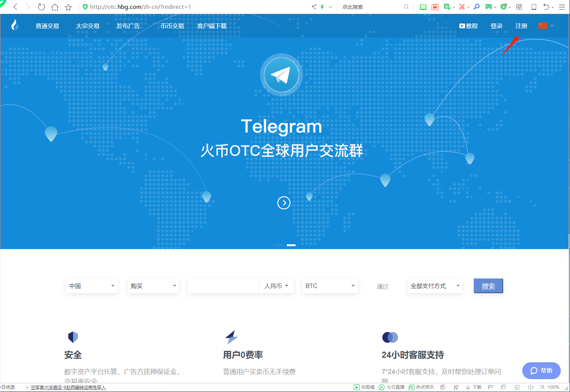The image size is (570, 392).
Task: Open the 普通交易 menu item
Action: 47,26
